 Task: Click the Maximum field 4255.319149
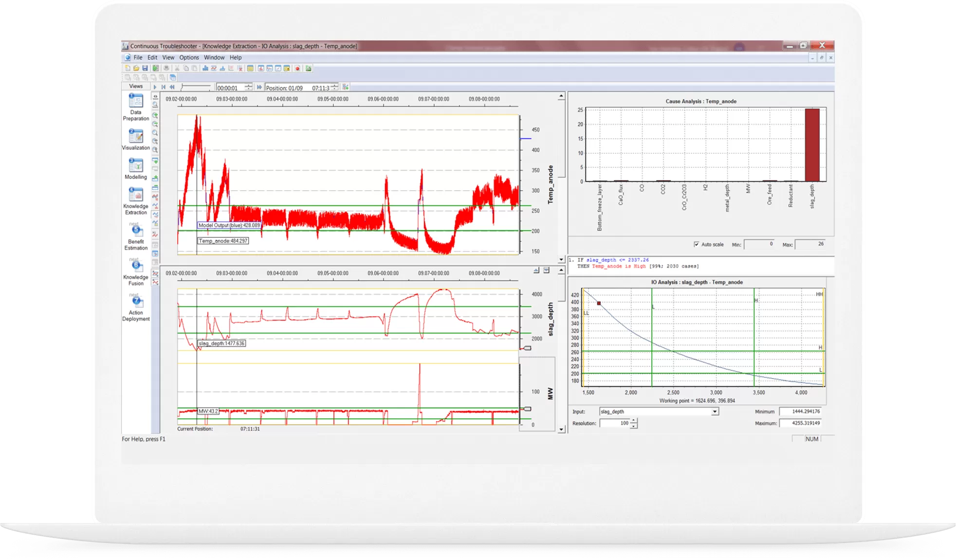coord(800,423)
